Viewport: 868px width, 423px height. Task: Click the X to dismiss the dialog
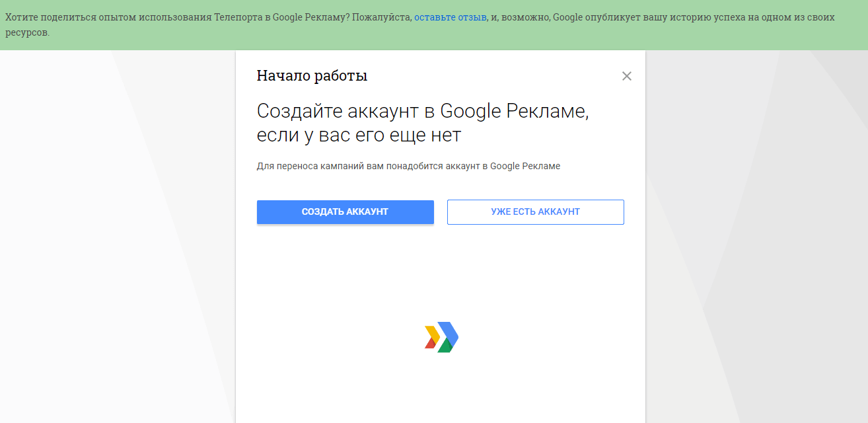tap(626, 76)
